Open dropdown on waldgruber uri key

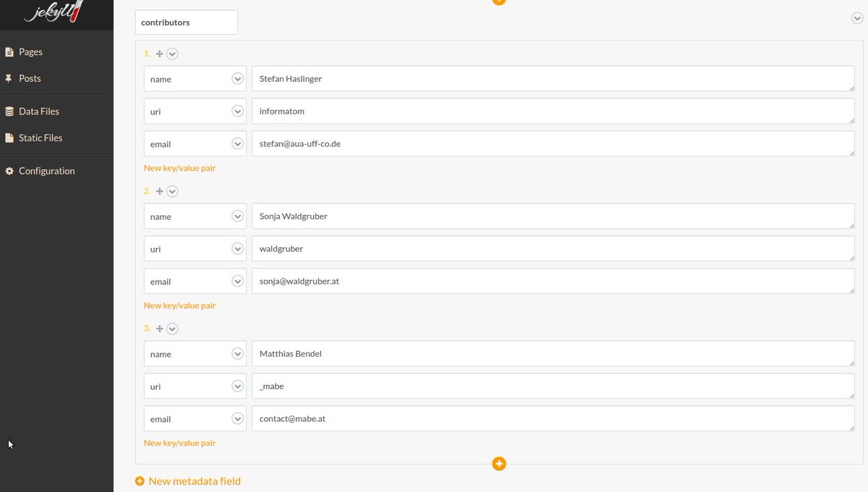point(237,249)
